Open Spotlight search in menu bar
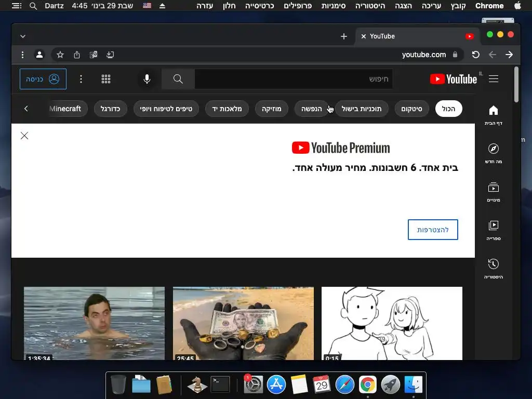The image size is (532, 399). pos(33,6)
